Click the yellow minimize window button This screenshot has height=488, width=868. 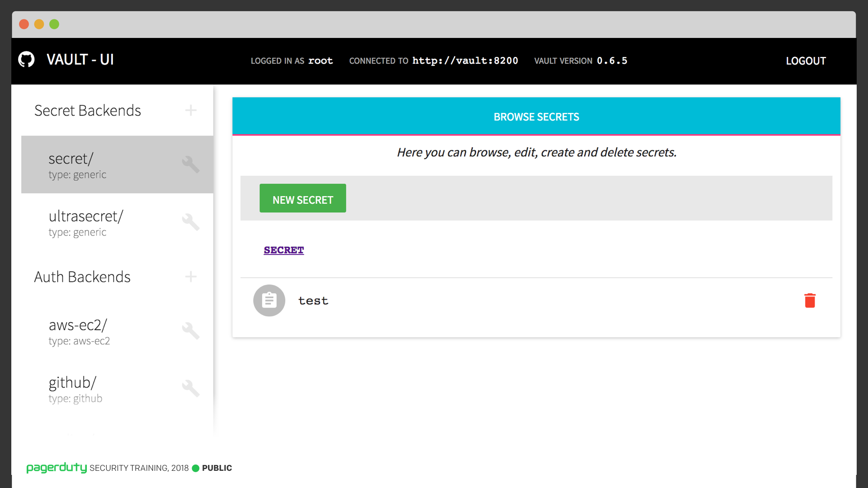tap(39, 24)
